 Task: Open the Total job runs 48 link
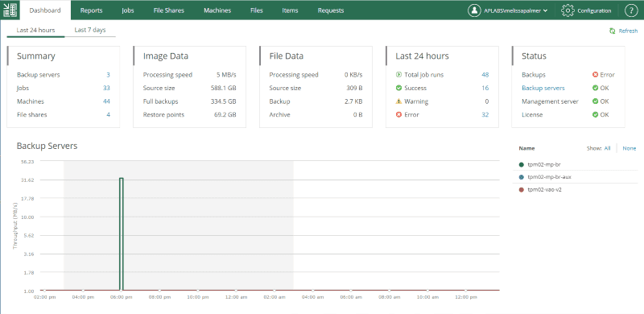[485, 75]
